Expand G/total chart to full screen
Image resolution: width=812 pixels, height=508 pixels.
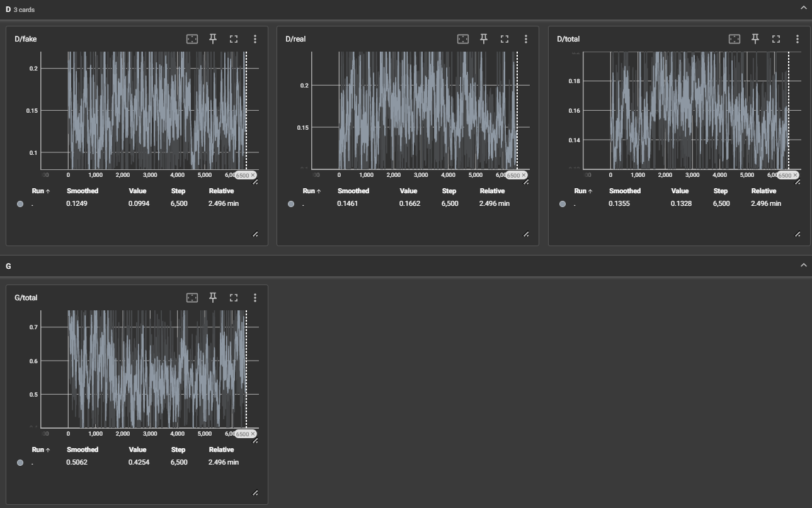(x=234, y=298)
